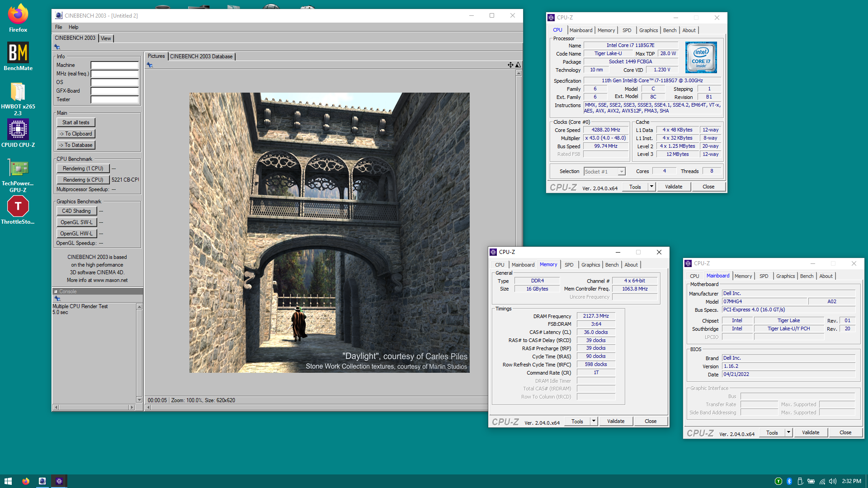The height and width of the screenshot is (488, 868).
Task: Open Bench tab in the CPU-Z CPU window
Action: [670, 30]
